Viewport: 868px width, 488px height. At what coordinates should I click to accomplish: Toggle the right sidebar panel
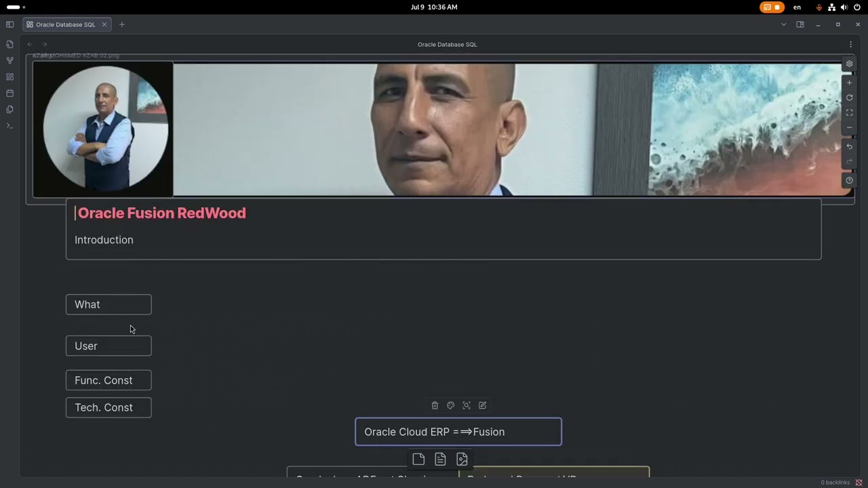[x=800, y=24]
